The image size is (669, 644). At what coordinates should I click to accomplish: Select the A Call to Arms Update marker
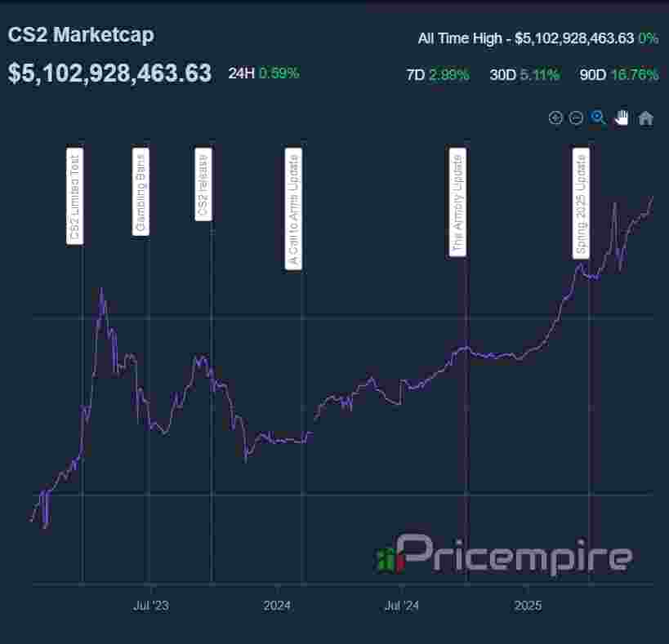[293, 209]
